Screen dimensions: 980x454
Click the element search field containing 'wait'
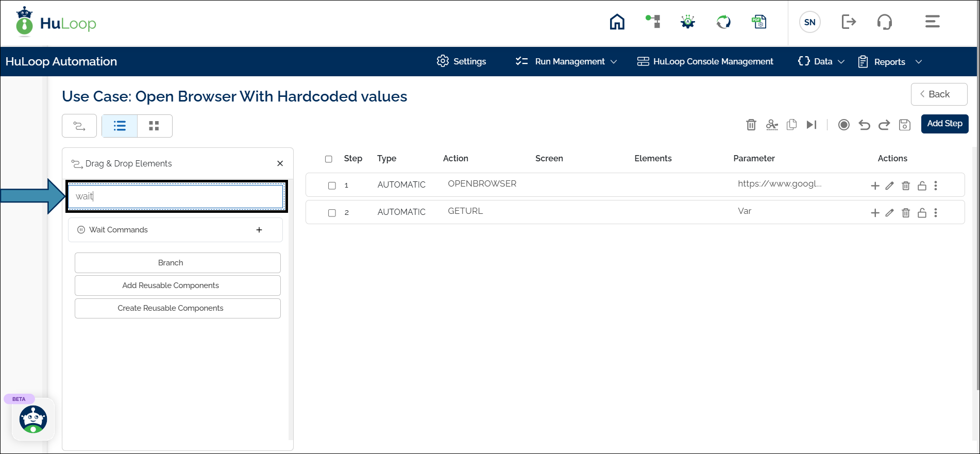[176, 196]
